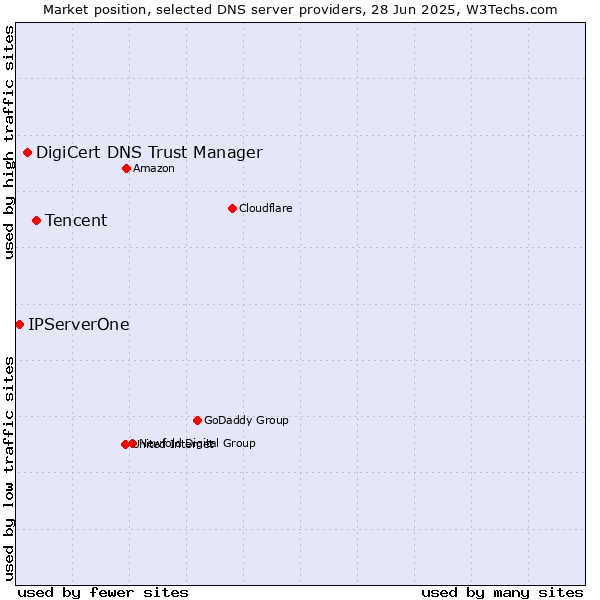This screenshot has height=600, width=600.
Task: Click the "used by high traffic sites" axis label
Action: point(8,142)
